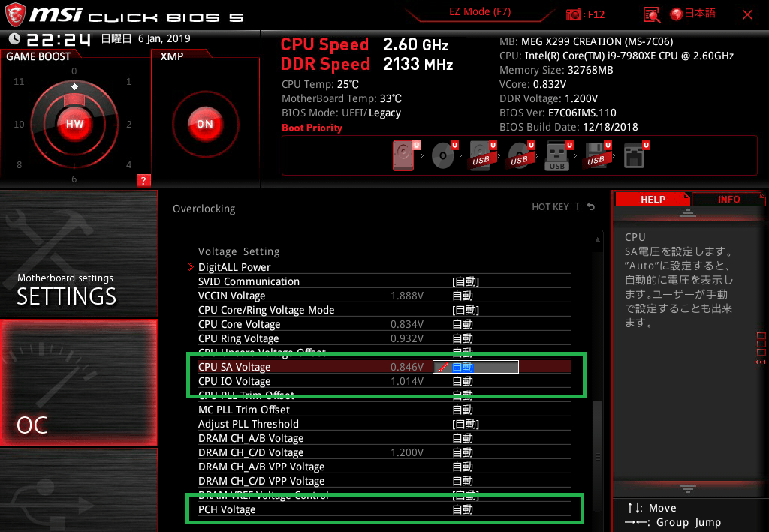Click the grip handle at bottom of help panel
This screenshot has height=532, width=769.
688,489
